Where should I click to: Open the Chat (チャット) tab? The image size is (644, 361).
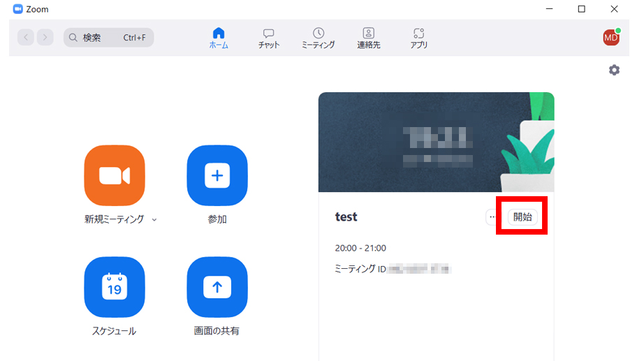click(x=269, y=38)
